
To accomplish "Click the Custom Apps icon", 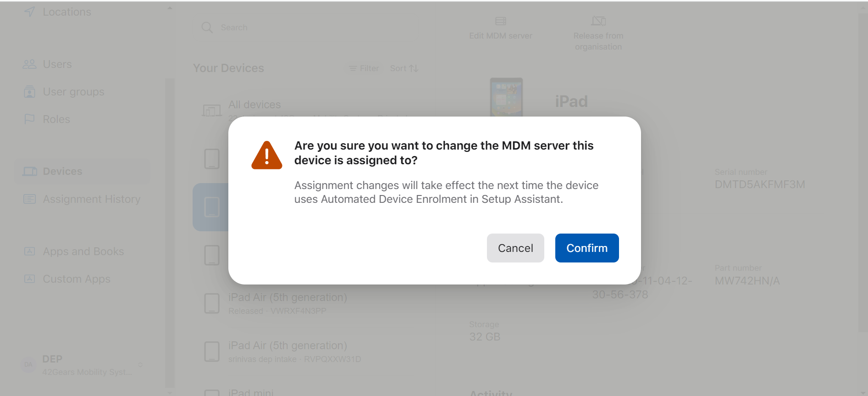I will coord(29,279).
